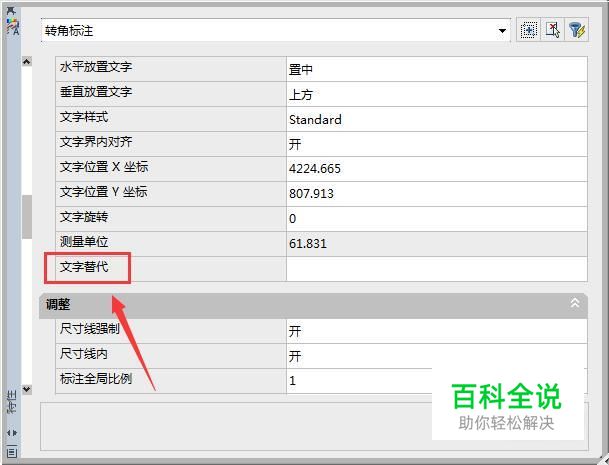Click the palette properties menu icon
Image resolution: width=609 pixels, height=465 pixels.
pos(12,452)
